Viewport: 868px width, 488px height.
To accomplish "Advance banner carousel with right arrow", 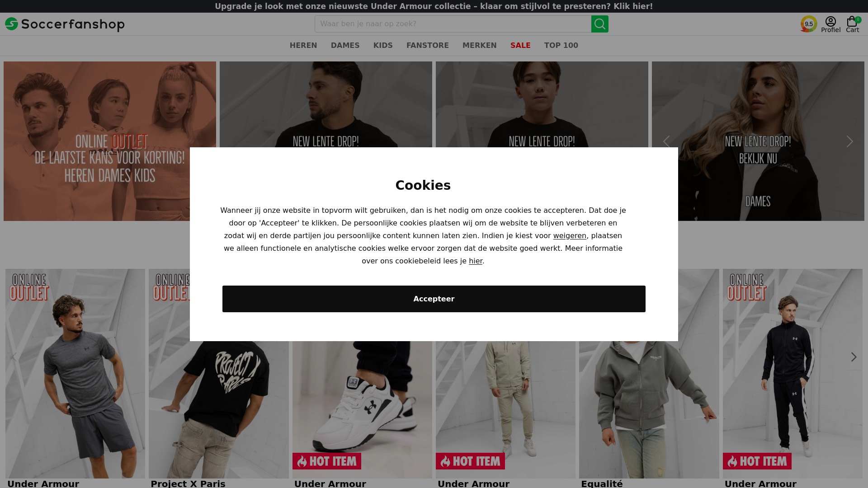I will pos(850,141).
